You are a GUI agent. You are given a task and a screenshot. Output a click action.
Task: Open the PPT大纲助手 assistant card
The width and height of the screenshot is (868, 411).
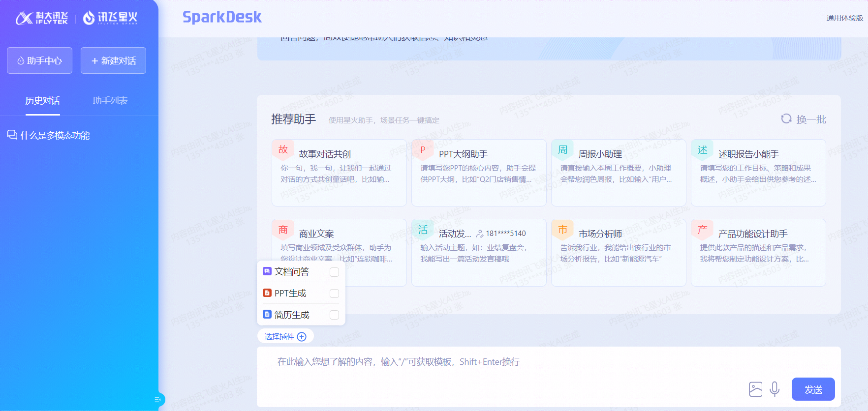click(x=479, y=173)
